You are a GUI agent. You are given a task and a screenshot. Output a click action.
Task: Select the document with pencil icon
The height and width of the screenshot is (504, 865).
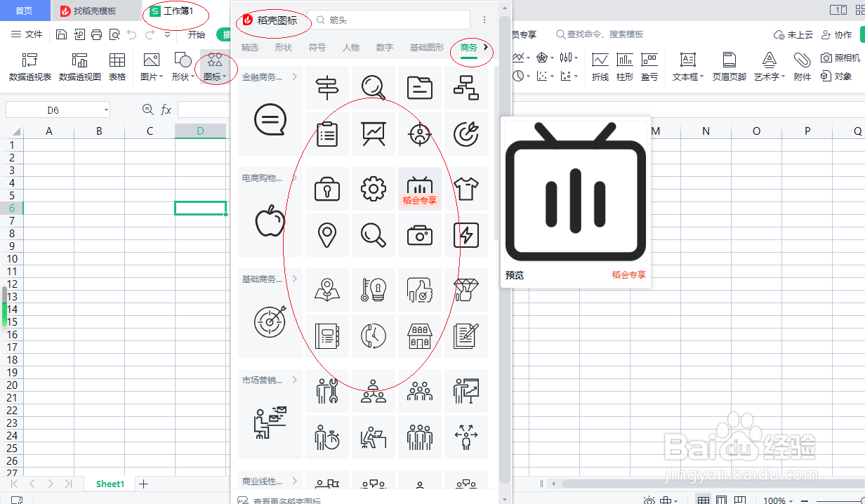tap(466, 336)
